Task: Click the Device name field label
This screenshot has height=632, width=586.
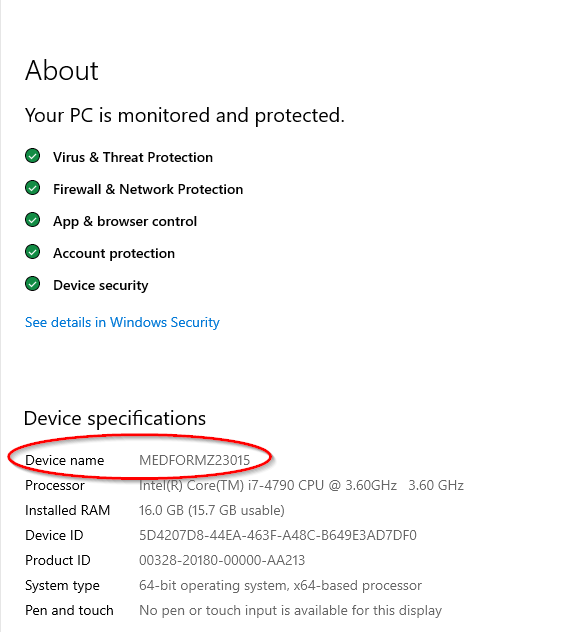Action: click(64, 460)
